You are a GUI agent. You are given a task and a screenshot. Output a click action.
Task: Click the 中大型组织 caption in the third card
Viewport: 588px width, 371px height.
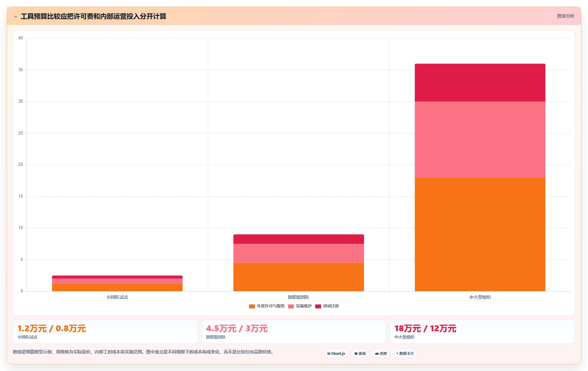[404, 337]
